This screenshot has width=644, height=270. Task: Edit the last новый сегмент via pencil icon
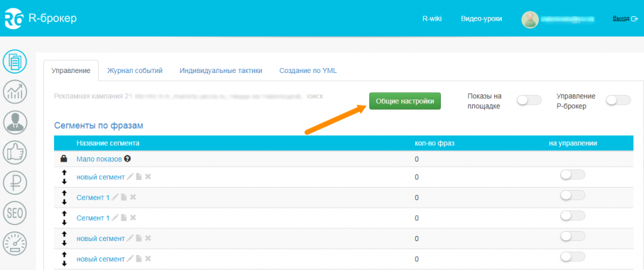point(130,259)
